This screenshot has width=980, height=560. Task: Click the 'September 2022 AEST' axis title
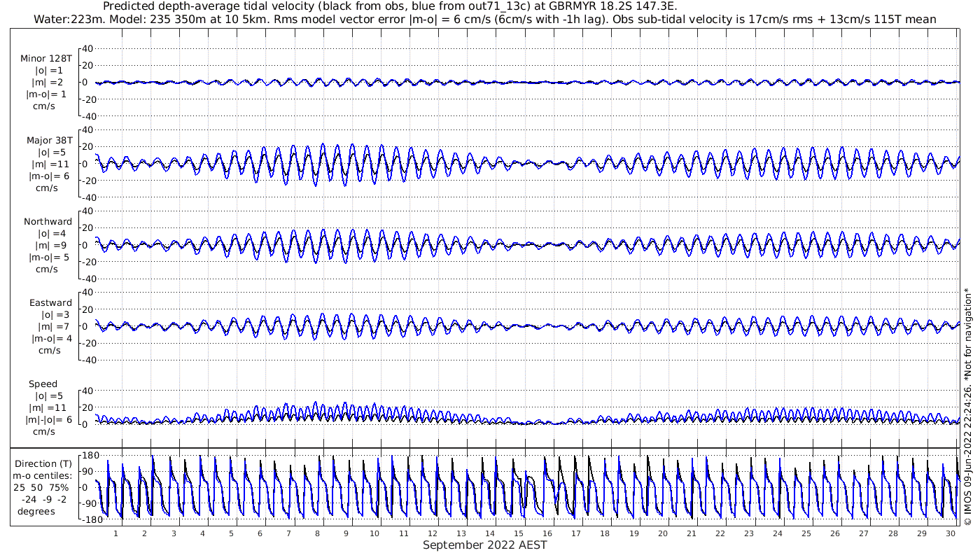click(484, 545)
